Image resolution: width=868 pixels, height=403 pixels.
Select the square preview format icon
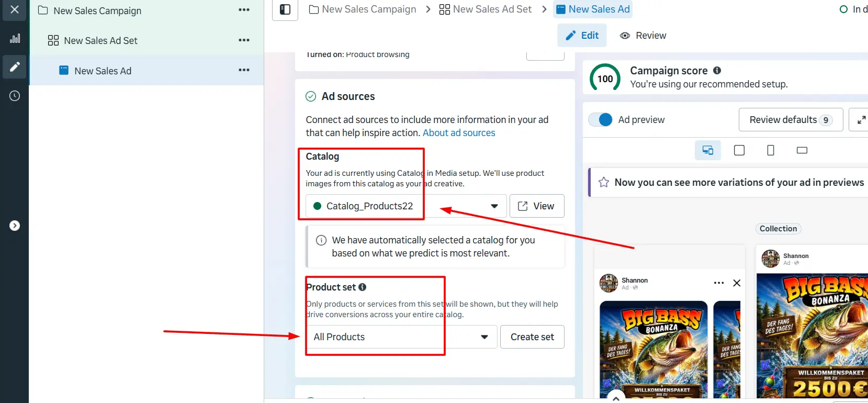[739, 151]
